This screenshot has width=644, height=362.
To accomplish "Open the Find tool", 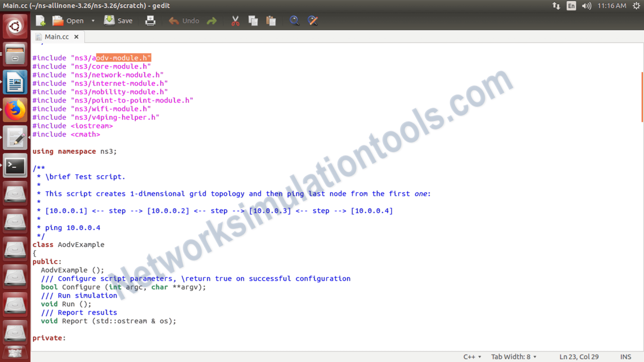I will click(294, 21).
